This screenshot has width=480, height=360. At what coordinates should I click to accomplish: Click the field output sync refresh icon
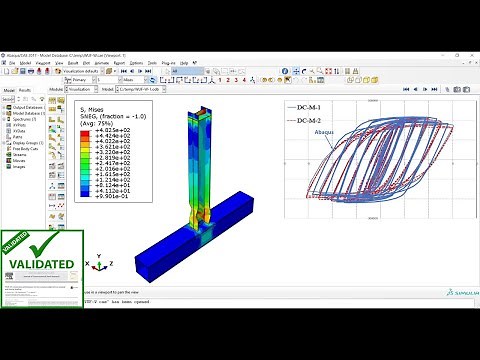(153, 80)
